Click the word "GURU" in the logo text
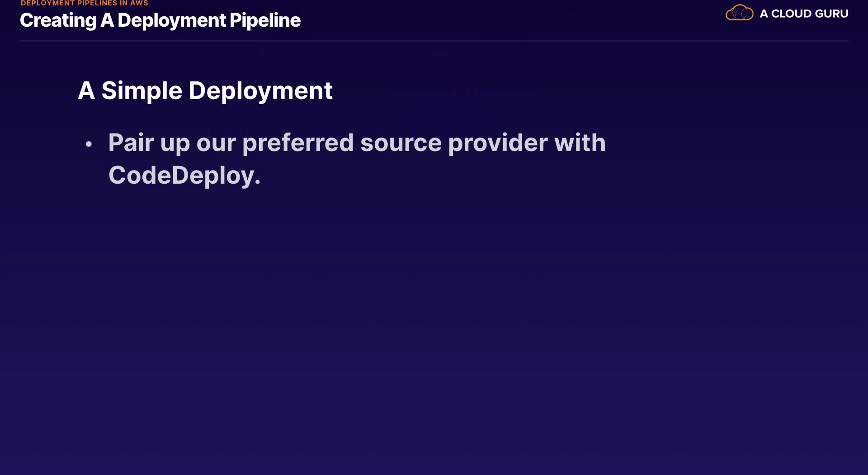Screen dimensions: 868x475 click(x=831, y=14)
